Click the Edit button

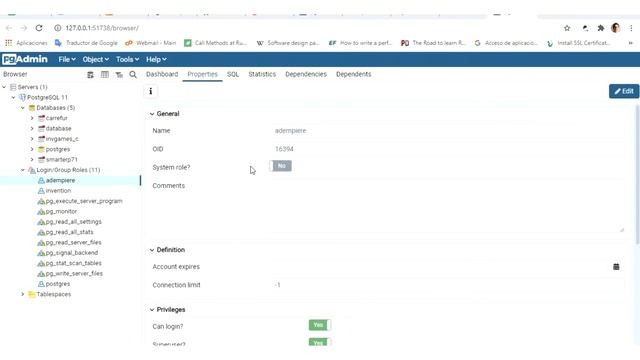(624, 91)
